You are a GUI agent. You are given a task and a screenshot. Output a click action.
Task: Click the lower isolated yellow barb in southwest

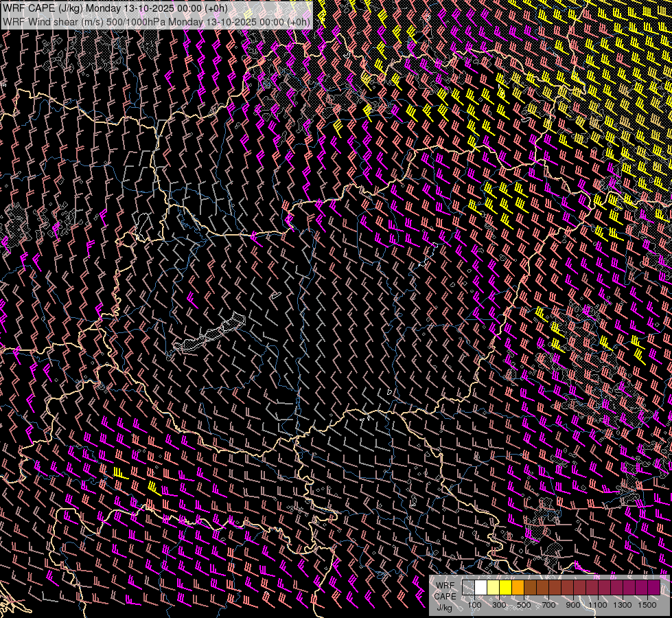(x=154, y=489)
